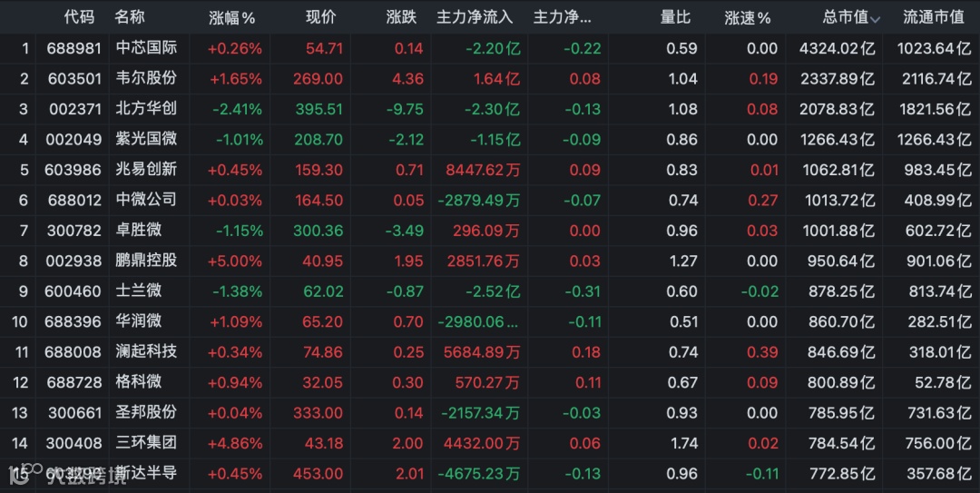Click the -2.41% change of 北方华创
980x493 pixels.
237,109
